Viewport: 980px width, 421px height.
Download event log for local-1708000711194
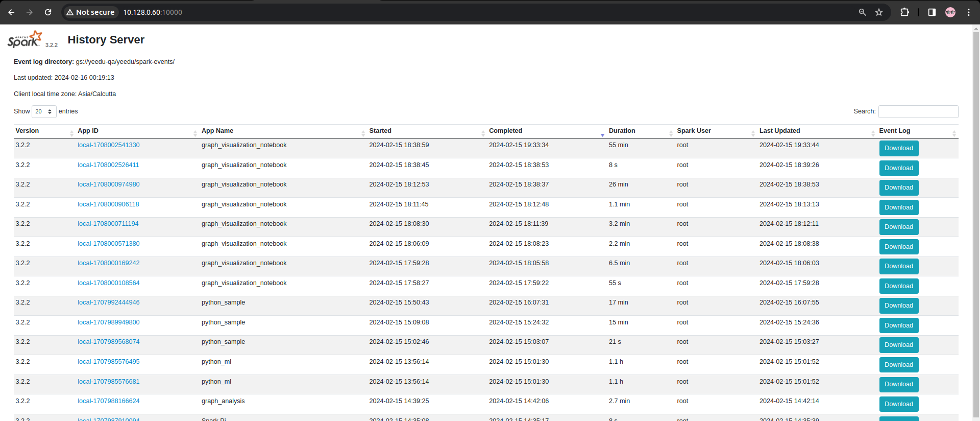click(899, 227)
